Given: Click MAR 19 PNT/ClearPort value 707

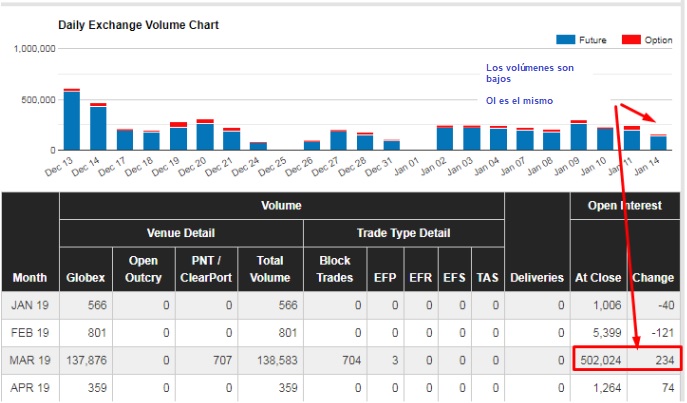Looking at the screenshot, I should tap(222, 361).
